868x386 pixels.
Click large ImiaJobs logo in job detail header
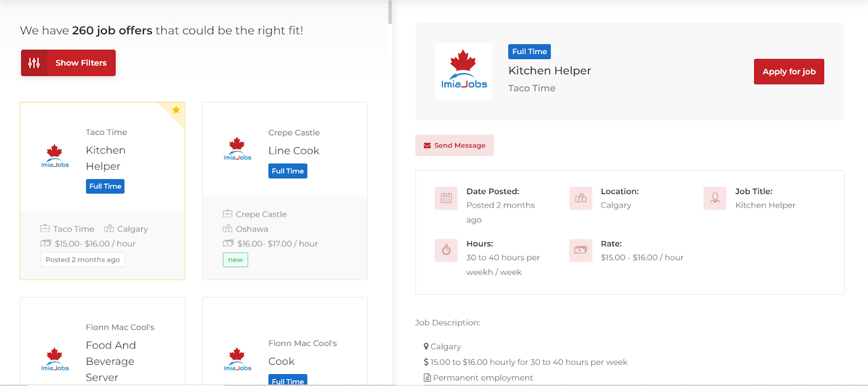(x=464, y=70)
